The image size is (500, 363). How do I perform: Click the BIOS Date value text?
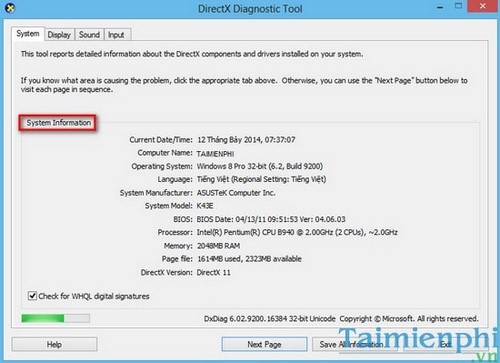tap(271, 219)
